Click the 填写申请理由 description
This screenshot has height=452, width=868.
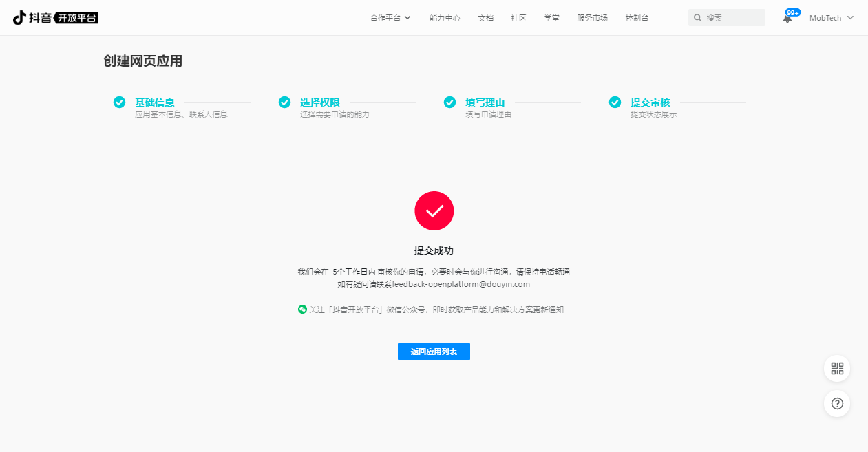tap(489, 114)
